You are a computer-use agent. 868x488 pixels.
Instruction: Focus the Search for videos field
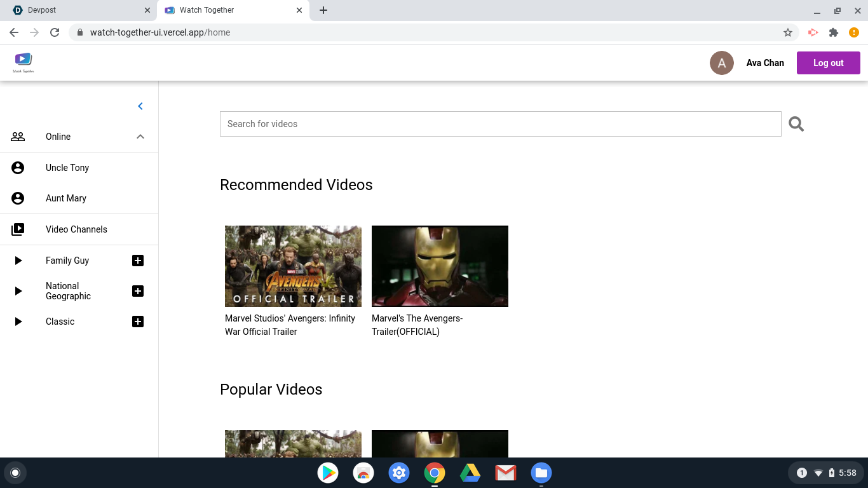pyautogui.click(x=501, y=124)
